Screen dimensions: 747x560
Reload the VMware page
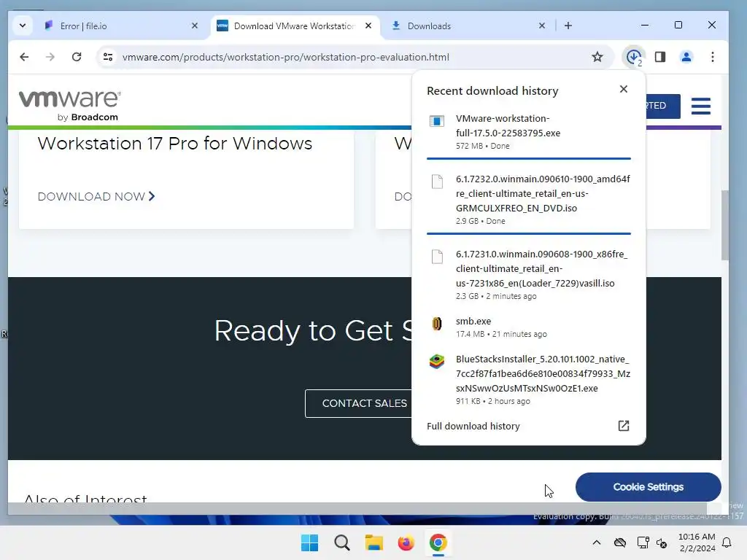point(76,57)
